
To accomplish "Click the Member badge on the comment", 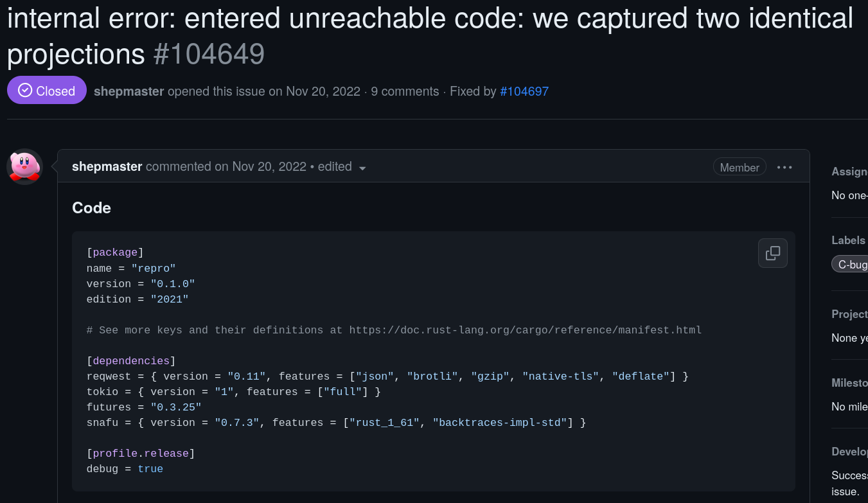I will [x=740, y=167].
